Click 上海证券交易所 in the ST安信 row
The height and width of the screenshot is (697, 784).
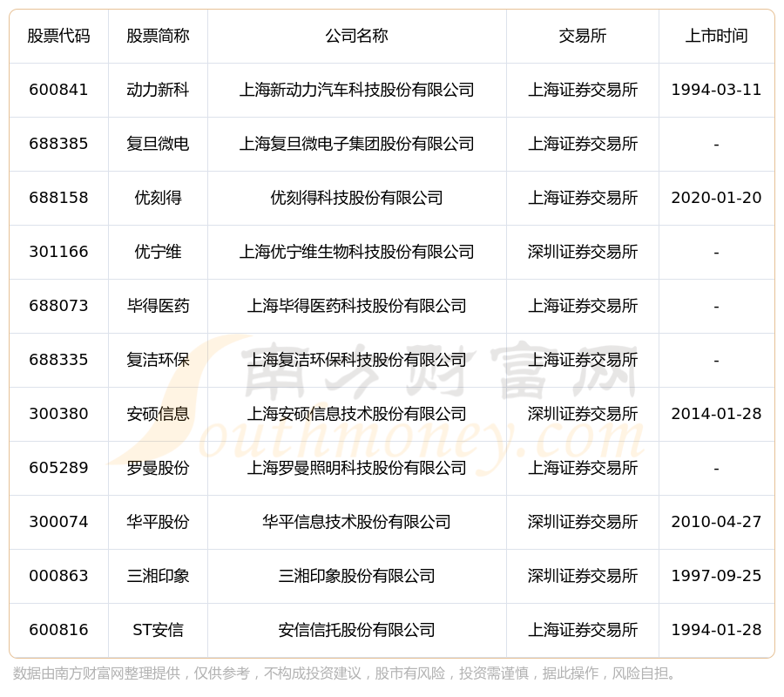pos(583,630)
